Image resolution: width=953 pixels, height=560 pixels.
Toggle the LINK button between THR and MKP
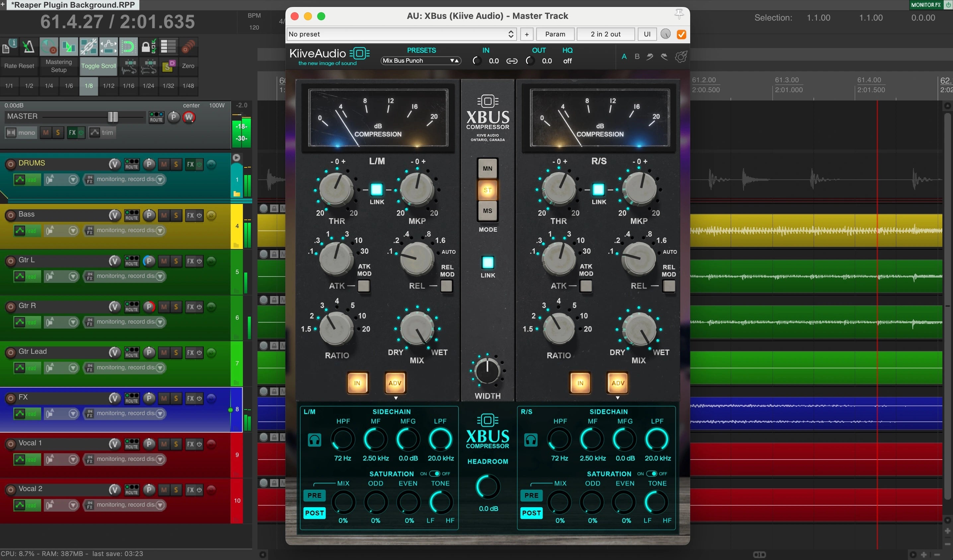pos(376,190)
